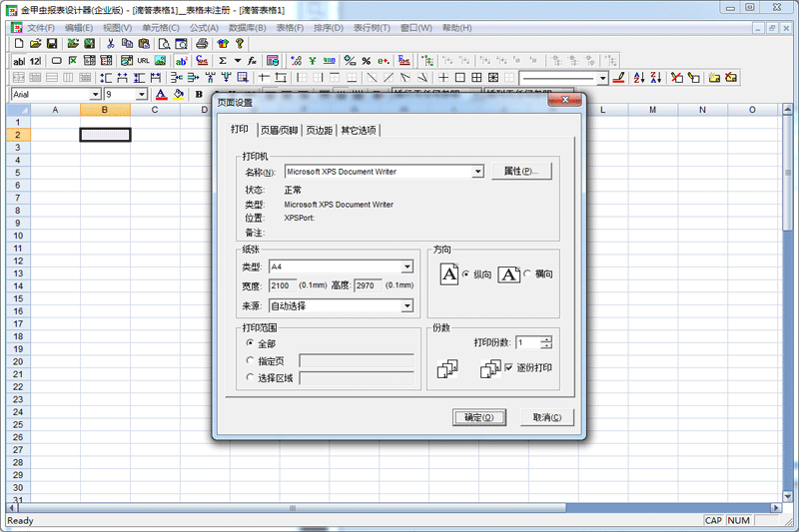Screen dimensions: 799x532
Task: Cancel dialog with 取消(C) button
Action: click(547, 417)
